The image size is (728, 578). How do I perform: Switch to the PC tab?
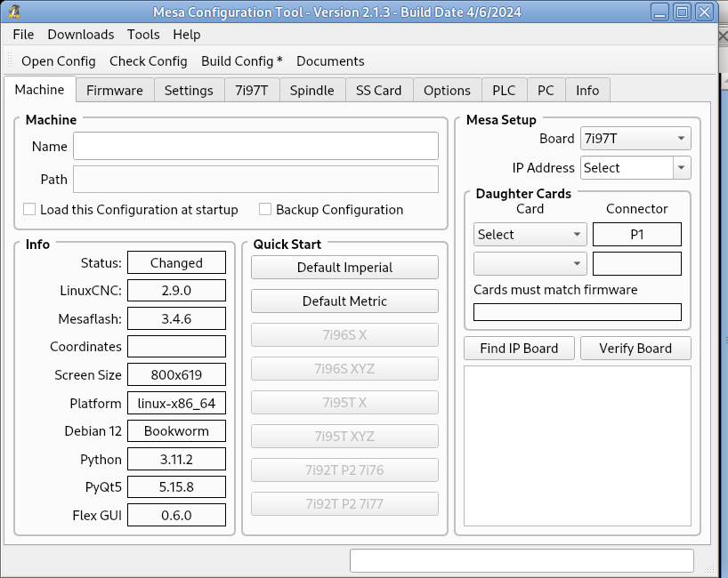pyautogui.click(x=546, y=91)
